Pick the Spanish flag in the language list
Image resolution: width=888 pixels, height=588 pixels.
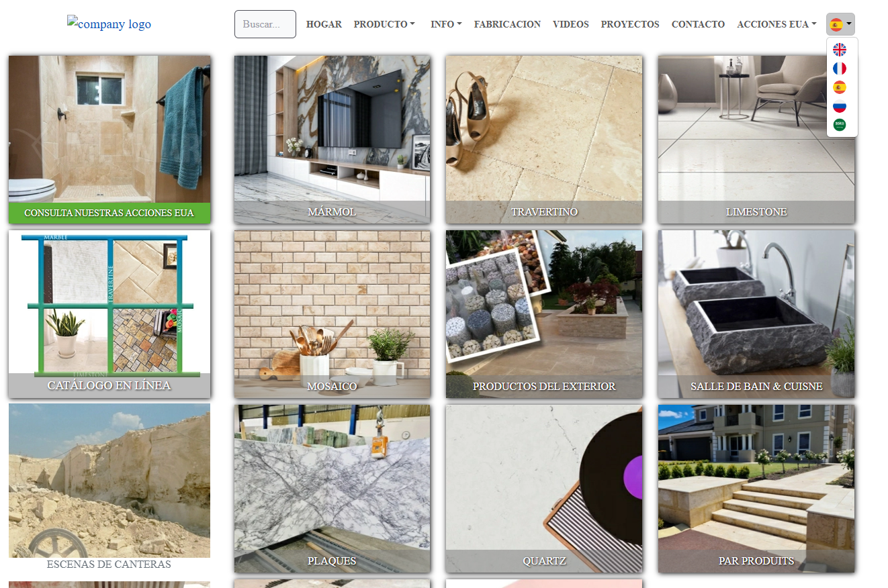point(839,87)
